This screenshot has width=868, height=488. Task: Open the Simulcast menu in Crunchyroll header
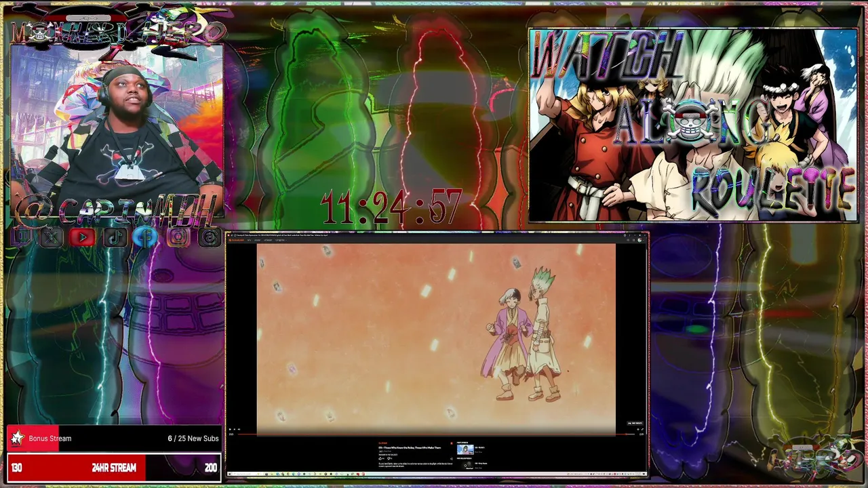coord(268,240)
